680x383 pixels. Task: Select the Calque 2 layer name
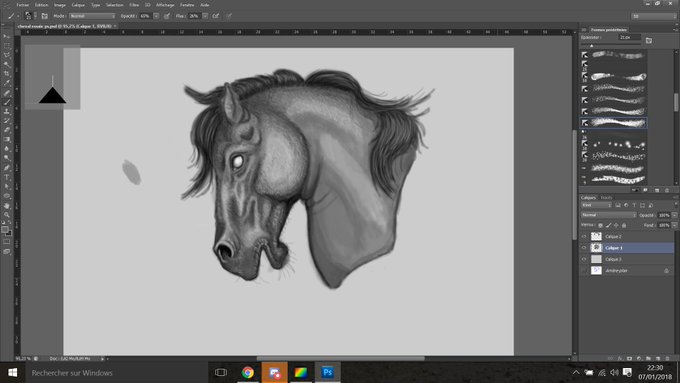(x=613, y=236)
